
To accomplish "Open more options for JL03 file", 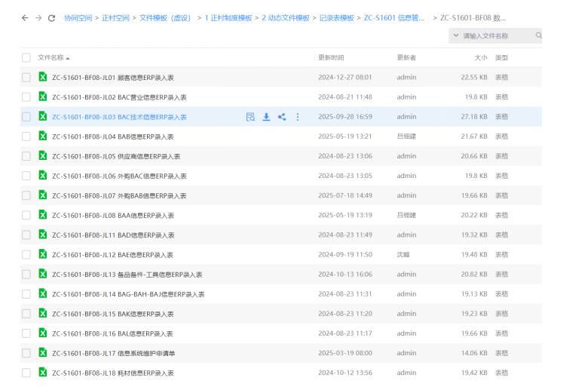I will [298, 117].
